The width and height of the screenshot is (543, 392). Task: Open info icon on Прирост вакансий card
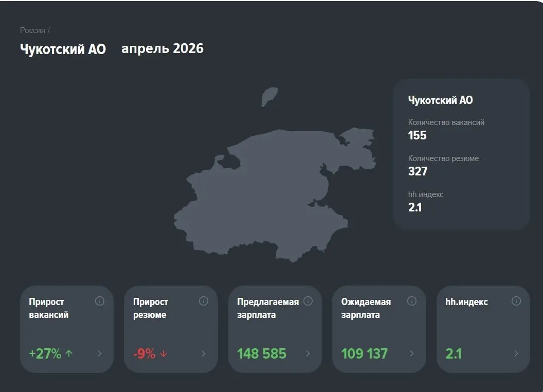[x=99, y=301]
